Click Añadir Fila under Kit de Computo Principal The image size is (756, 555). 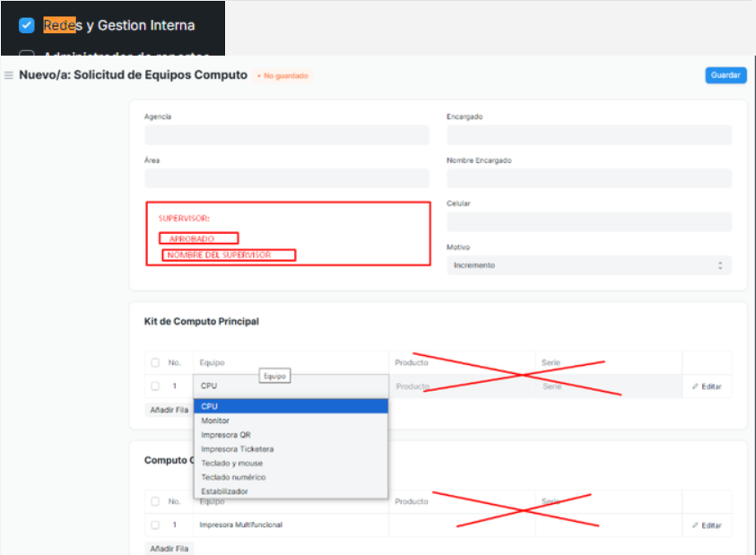[x=169, y=410]
